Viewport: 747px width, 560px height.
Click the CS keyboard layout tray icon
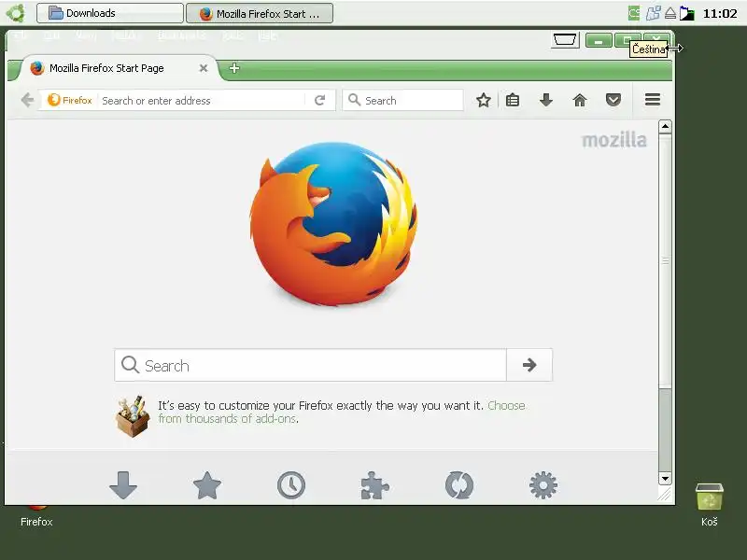click(634, 13)
